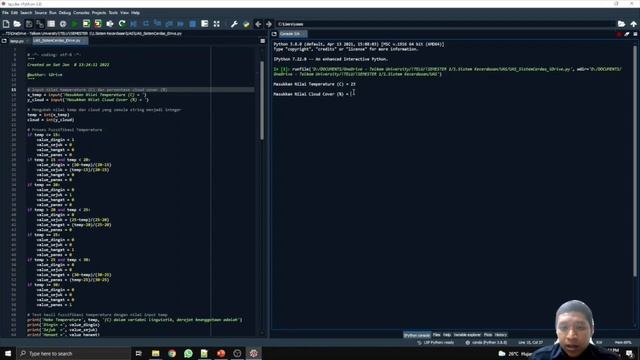Save the current file via toolbar
The width and height of the screenshot is (640, 360).
click(x=29, y=24)
